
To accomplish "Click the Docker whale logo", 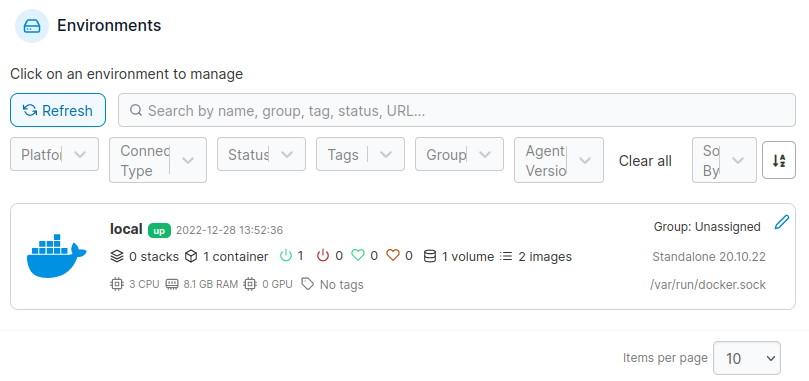I will 57,256.
